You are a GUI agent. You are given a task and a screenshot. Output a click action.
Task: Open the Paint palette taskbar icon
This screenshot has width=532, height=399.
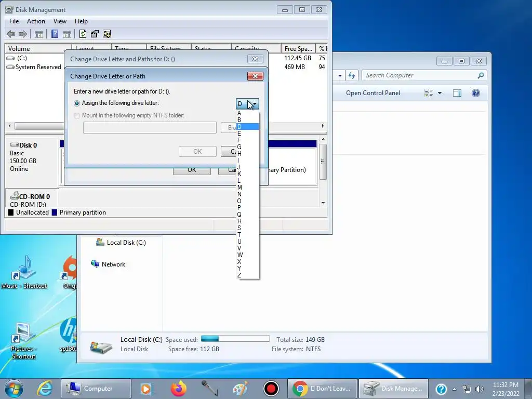click(x=240, y=389)
